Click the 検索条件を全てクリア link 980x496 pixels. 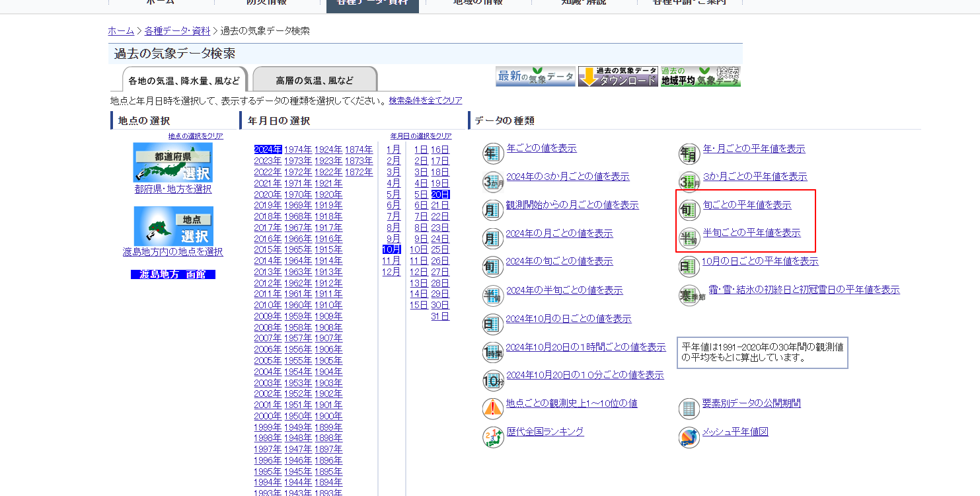pos(426,101)
